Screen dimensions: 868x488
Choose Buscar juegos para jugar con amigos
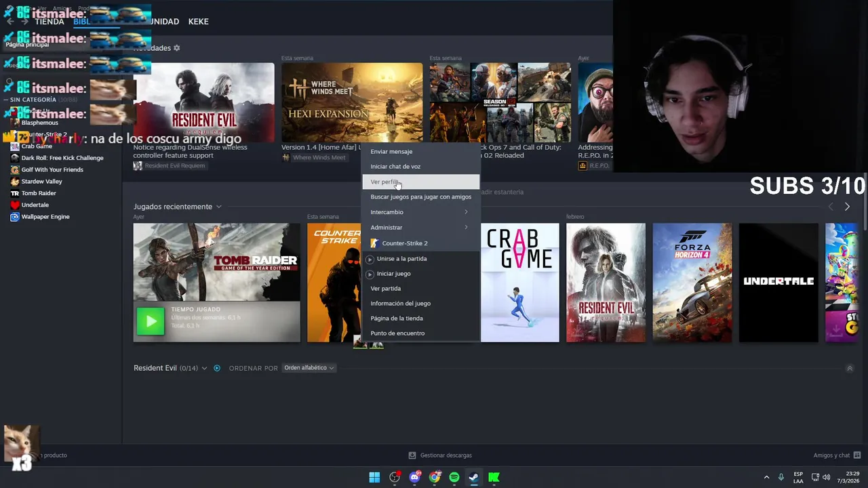(x=421, y=197)
